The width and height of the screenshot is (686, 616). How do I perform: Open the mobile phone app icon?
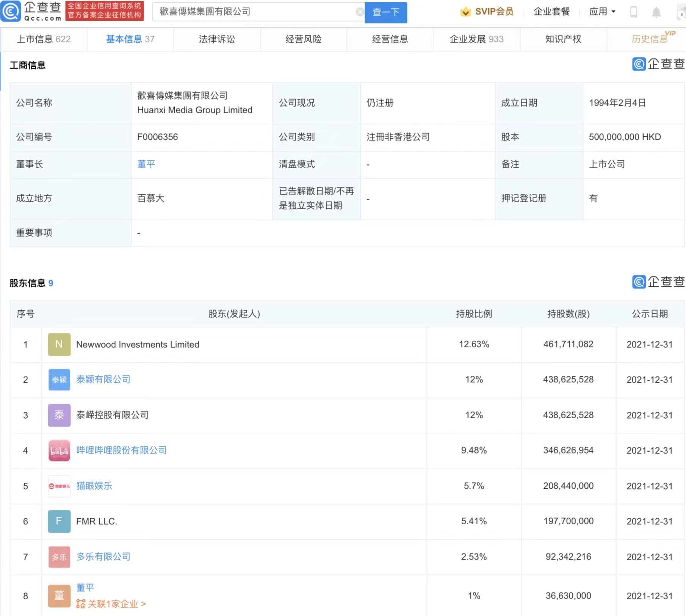coord(633,12)
